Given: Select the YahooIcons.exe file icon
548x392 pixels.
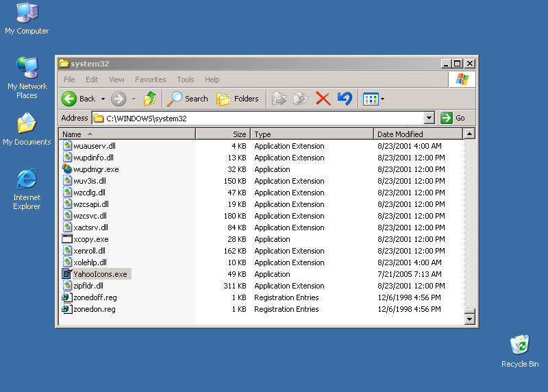Looking at the screenshot, I should pyautogui.click(x=67, y=274).
